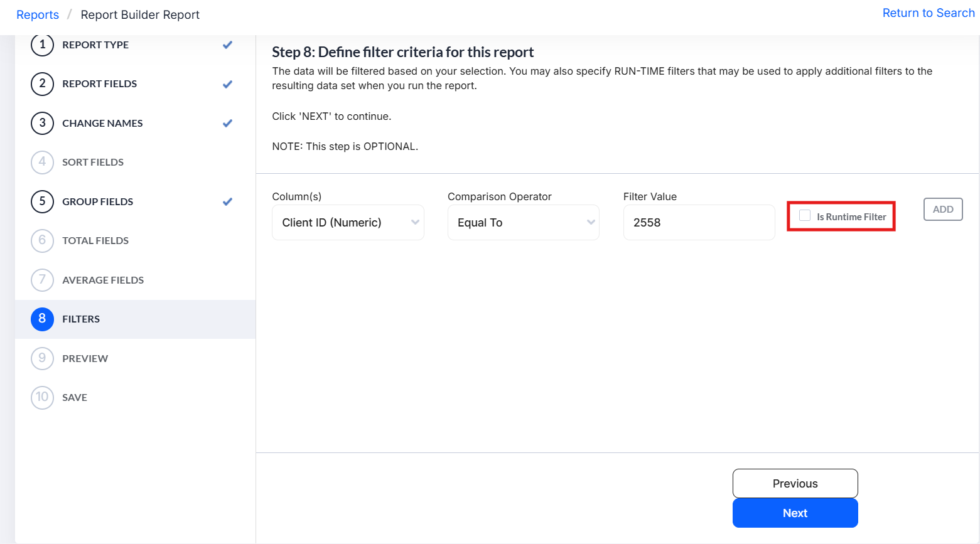The height and width of the screenshot is (544, 980).
Task: Go to the SORT FIELDS step
Action: 93,162
